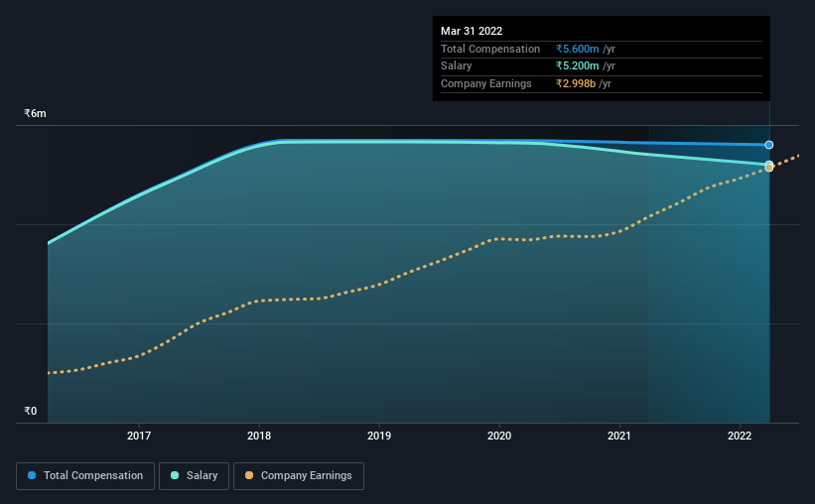
Task: Click the 2022 x-axis label
Action: (740, 436)
